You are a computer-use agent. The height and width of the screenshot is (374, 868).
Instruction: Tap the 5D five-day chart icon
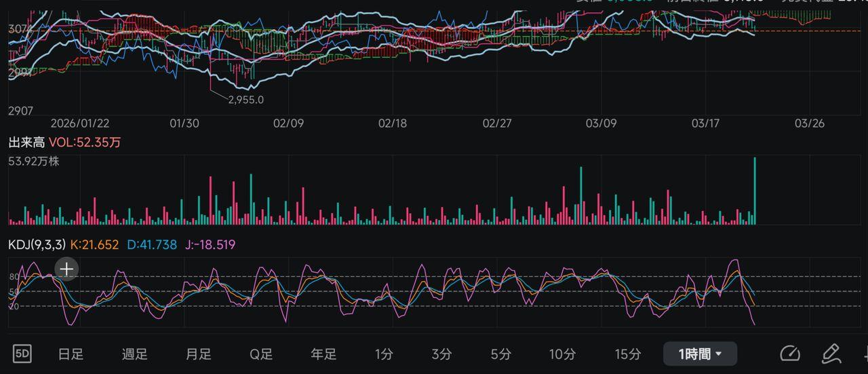click(23, 354)
